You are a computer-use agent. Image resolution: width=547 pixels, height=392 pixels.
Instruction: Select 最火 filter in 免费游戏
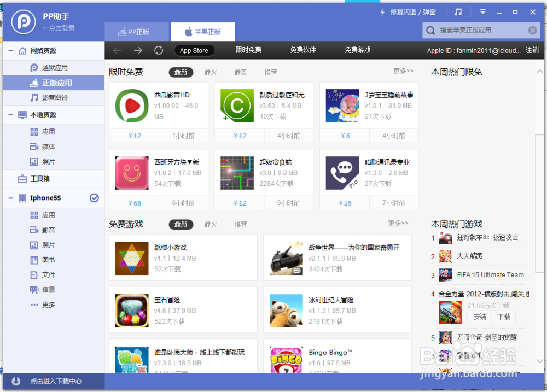[x=211, y=224]
